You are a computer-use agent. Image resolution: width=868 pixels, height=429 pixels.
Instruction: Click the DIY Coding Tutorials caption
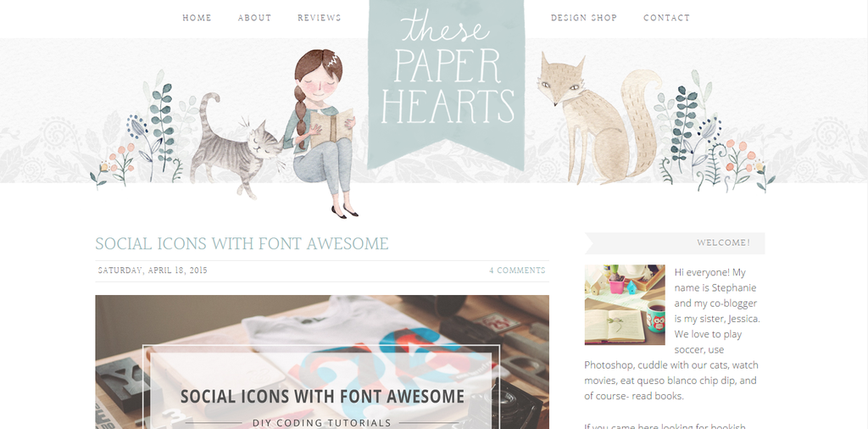click(321, 423)
